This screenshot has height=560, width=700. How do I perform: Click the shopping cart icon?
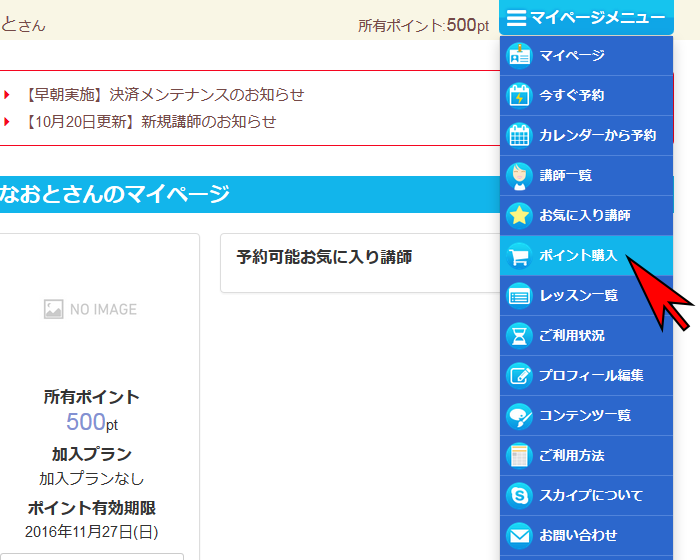pyautogui.click(x=519, y=255)
